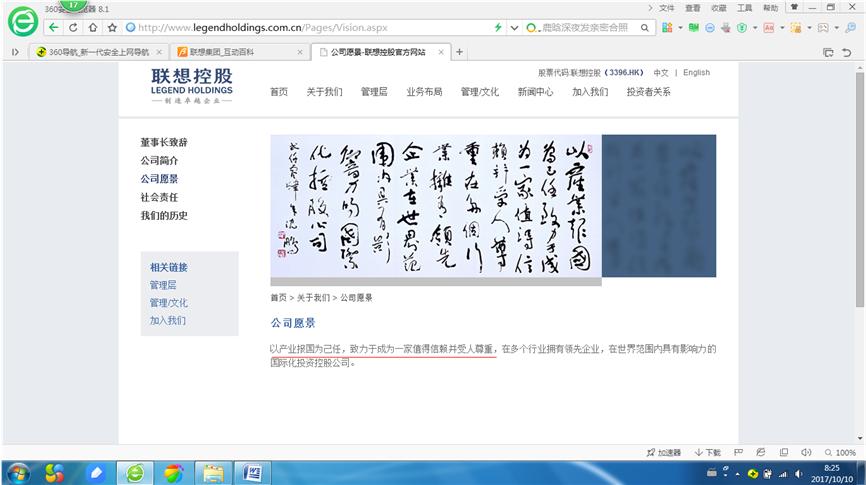The width and height of the screenshot is (866, 485).
Task: Click the undo closed tab icon
Action: (x=847, y=52)
